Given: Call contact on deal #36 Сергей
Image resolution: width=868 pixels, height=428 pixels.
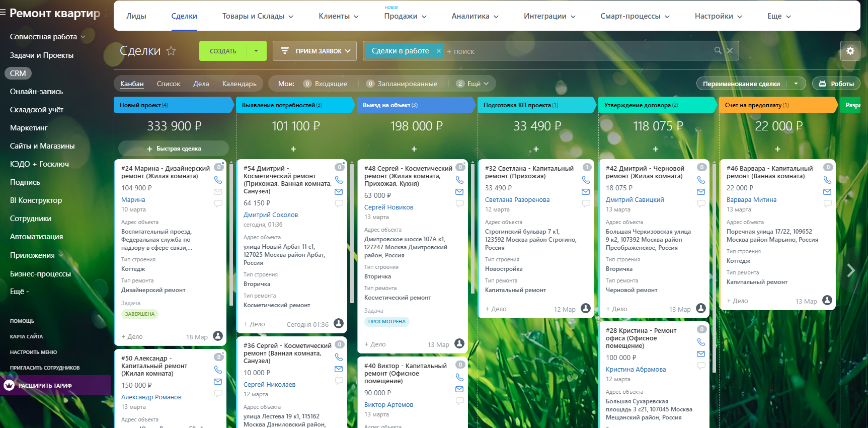Looking at the screenshot, I should [339, 357].
